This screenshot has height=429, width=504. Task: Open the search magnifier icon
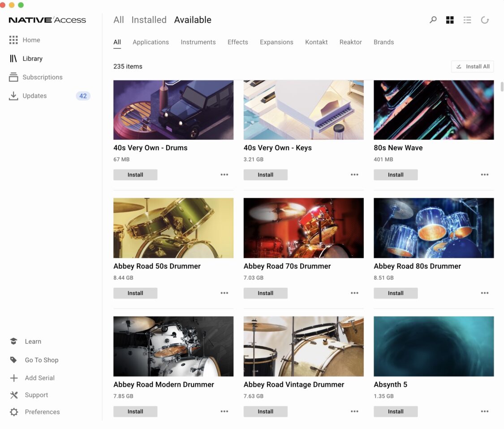(433, 20)
